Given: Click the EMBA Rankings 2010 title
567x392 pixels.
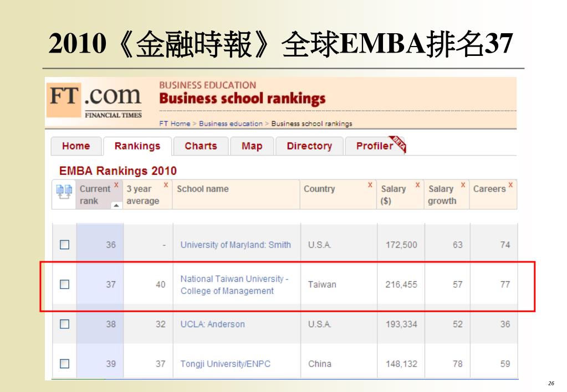Looking at the screenshot, I should point(118,171).
